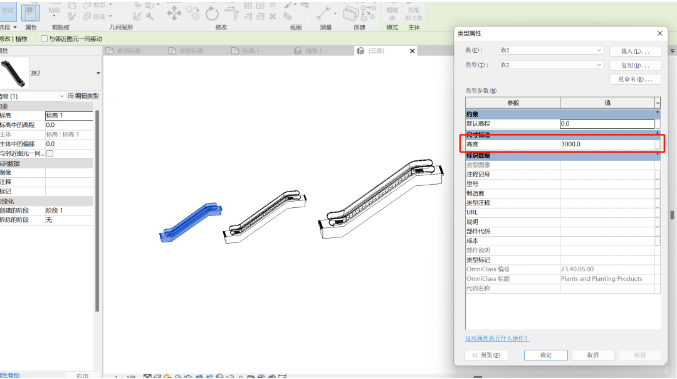Viewport: 677px width, 379px height.
Task: Close the Type Properties dialog
Action: click(660, 33)
